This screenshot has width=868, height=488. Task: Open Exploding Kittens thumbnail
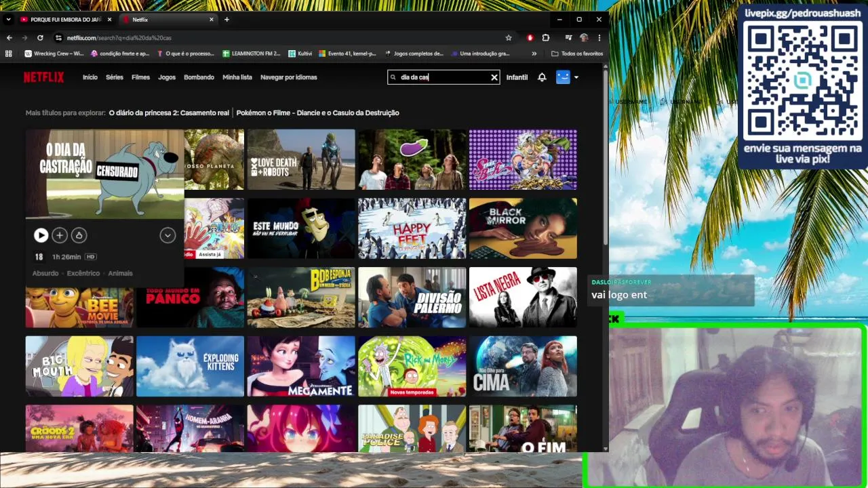coord(190,367)
